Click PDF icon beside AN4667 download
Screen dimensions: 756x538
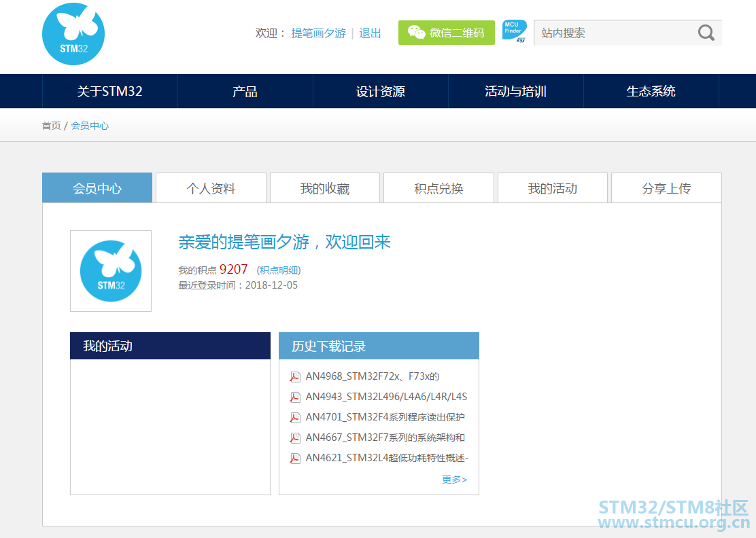click(294, 438)
